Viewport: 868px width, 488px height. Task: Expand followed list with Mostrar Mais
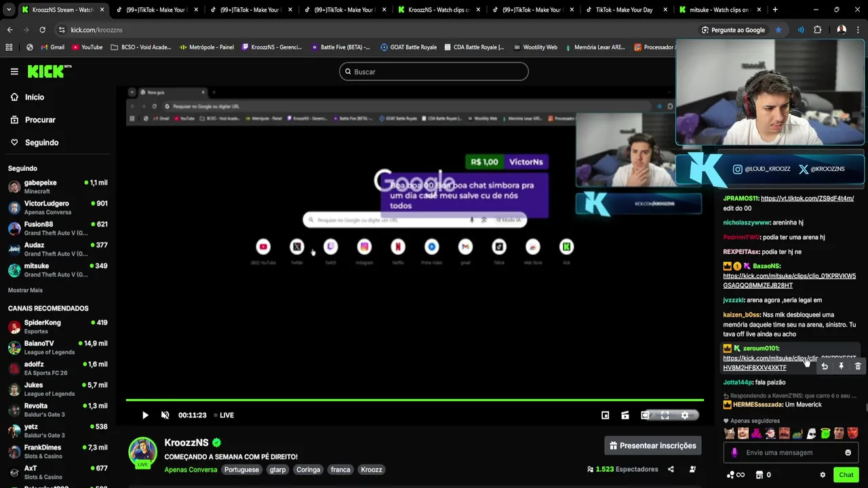pyautogui.click(x=25, y=290)
